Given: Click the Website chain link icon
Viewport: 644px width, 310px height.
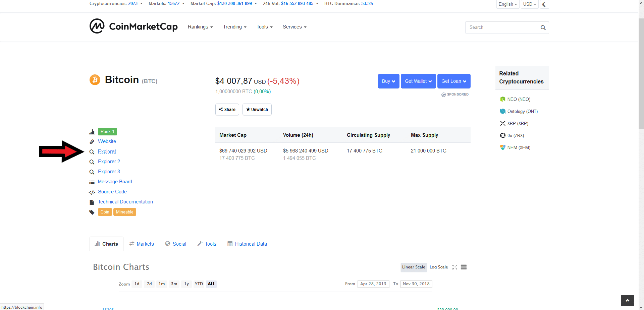Looking at the screenshot, I should click(x=92, y=142).
